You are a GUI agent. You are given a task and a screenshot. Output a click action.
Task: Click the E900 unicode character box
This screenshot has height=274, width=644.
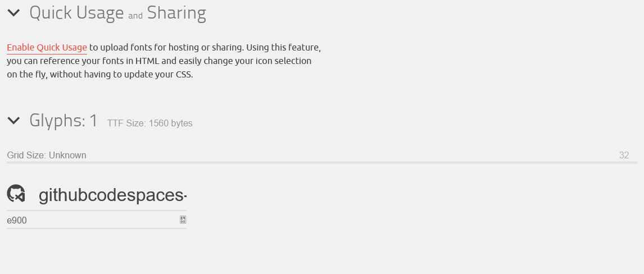pyautogui.click(x=183, y=220)
